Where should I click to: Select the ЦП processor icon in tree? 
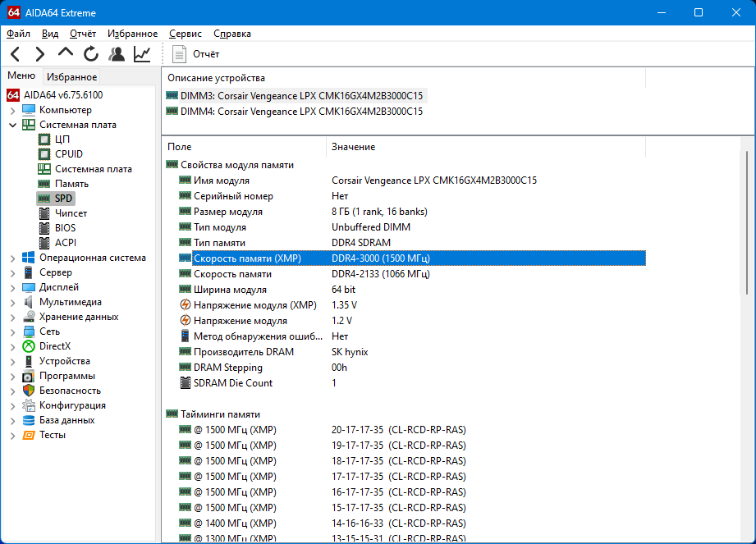[44, 139]
